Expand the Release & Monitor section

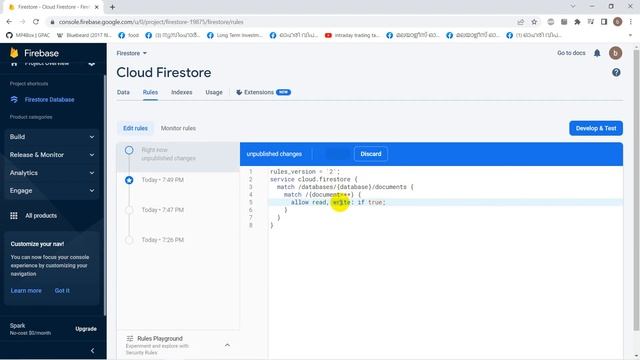tap(52, 155)
